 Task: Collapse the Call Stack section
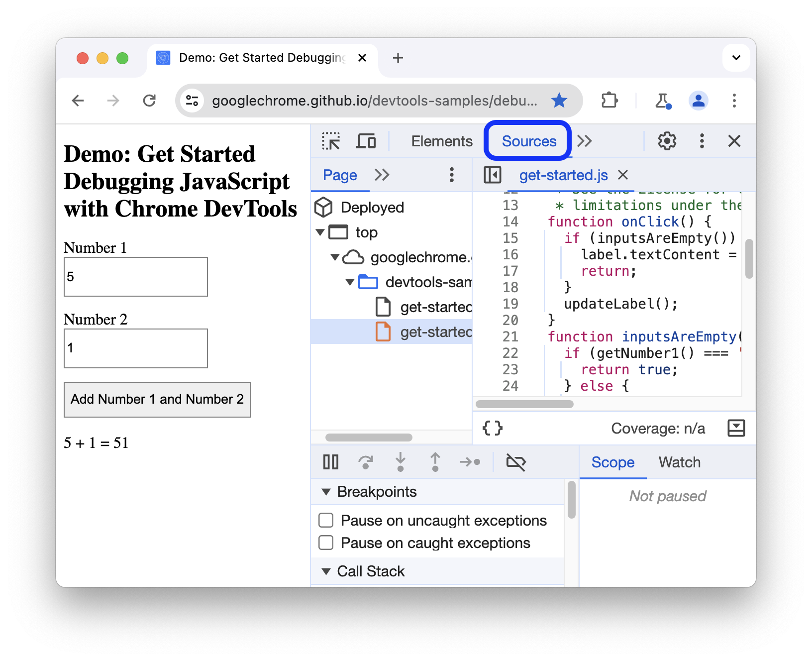coord(326,571)
